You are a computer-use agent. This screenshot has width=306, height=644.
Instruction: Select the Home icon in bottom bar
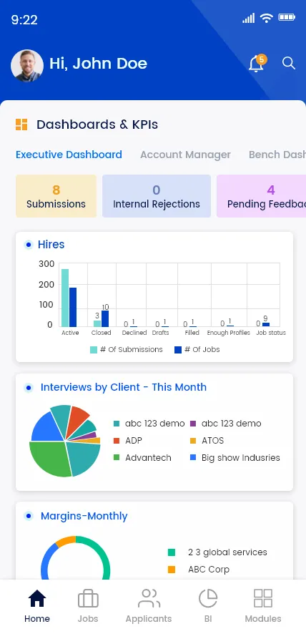37,599
